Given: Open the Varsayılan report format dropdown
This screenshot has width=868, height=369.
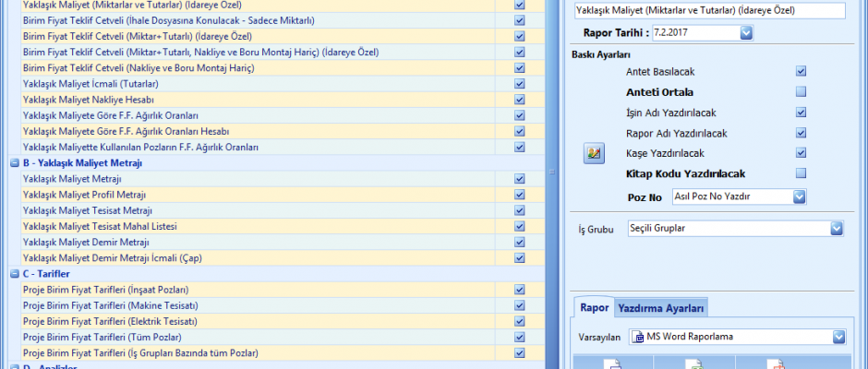Looking at the screenshot, I should point(837,337).
